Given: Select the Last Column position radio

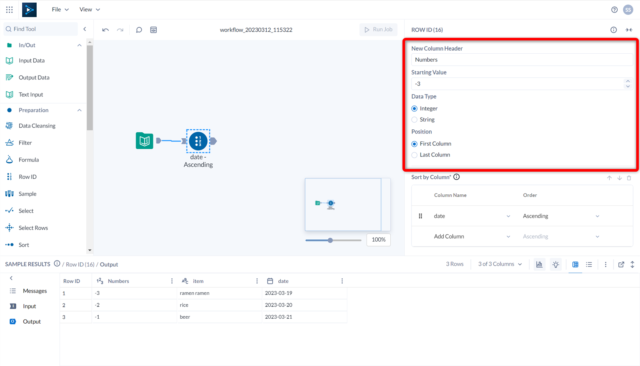Looking at the screenshot, I should click(414, 155).
